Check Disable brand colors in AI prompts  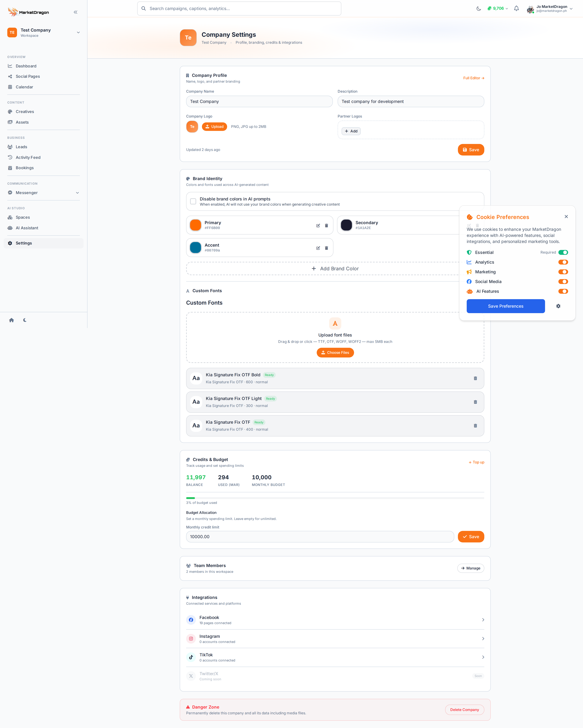(193, 202)
